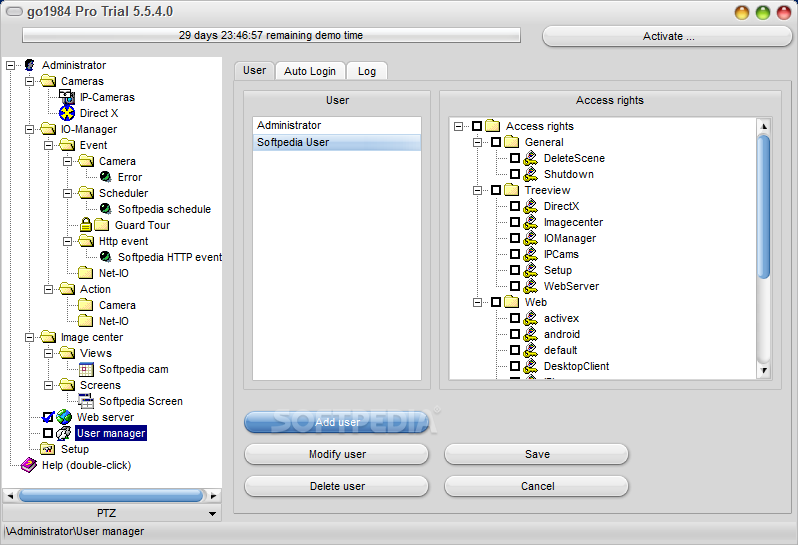Click the WebServer access-right key icon
The height and width of the screenshot is (545, 798).
coord(531,286)
